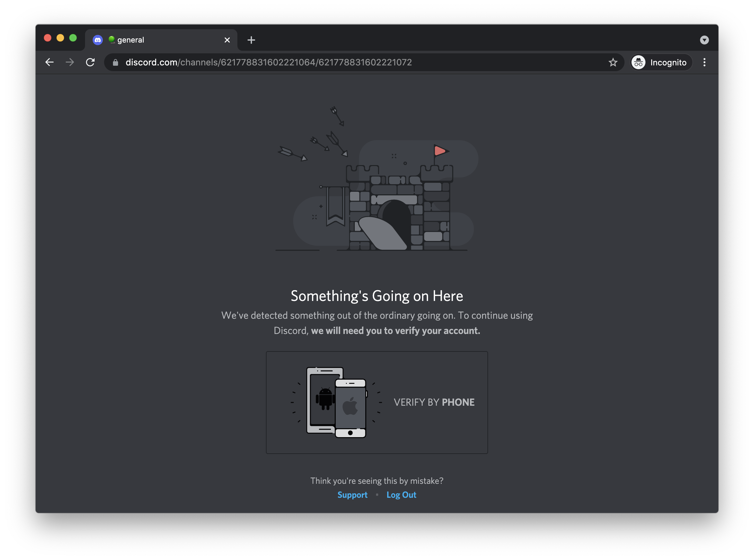The height and width of the screenshot is (560, 754).
Task: Open a new tab with plus button
Action: 251,40
